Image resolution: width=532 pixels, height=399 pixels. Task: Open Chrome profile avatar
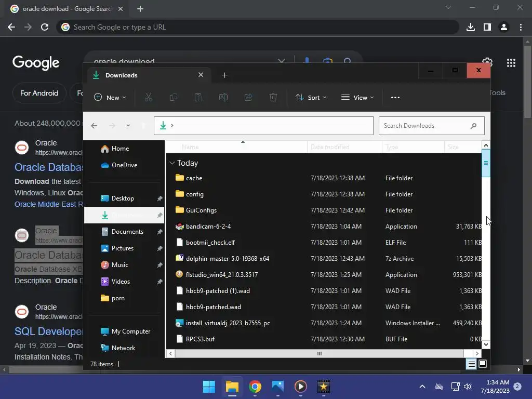[504, 27]
